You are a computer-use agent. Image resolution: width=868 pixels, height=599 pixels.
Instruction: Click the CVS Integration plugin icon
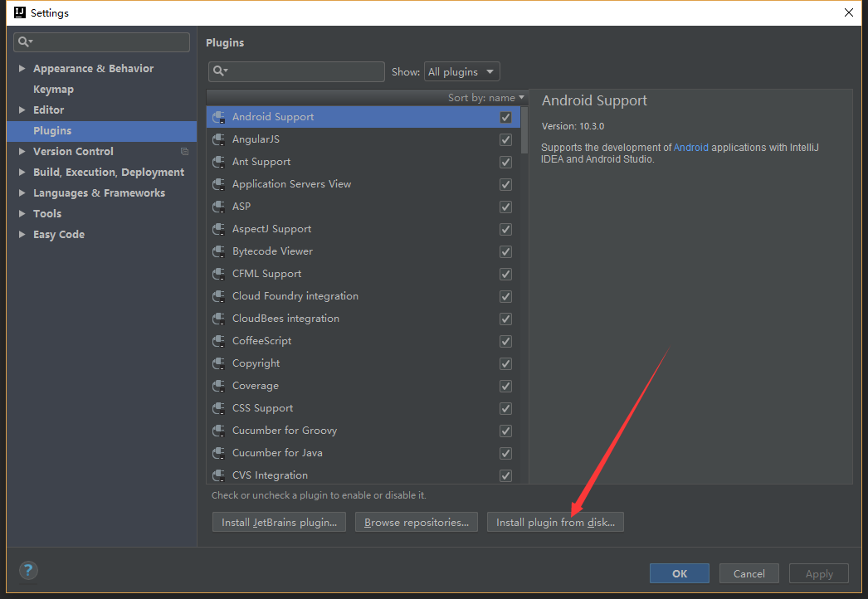pyautogui.click(x=219, y=475)
